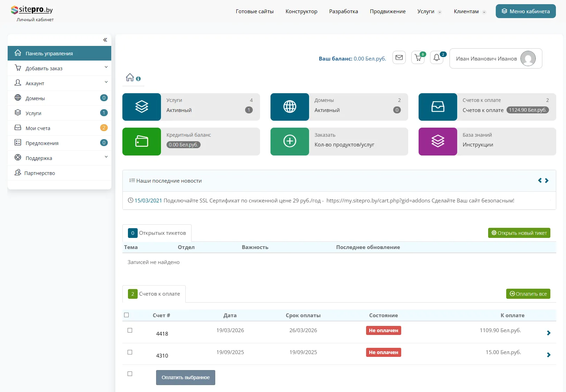The image size is (566, 392).
Task: Open the envelope messages icon
Action: 399,57
